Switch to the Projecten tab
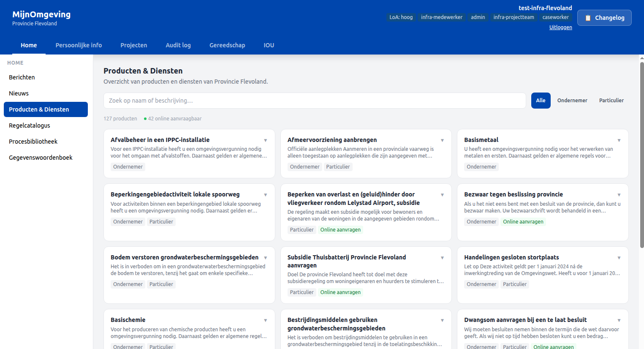The image size is (644, 349). (133, 45)
